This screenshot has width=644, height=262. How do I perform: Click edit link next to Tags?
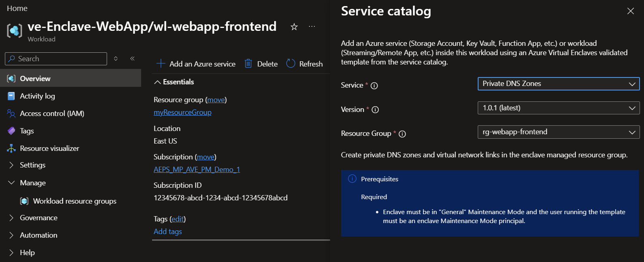[178, 219]
